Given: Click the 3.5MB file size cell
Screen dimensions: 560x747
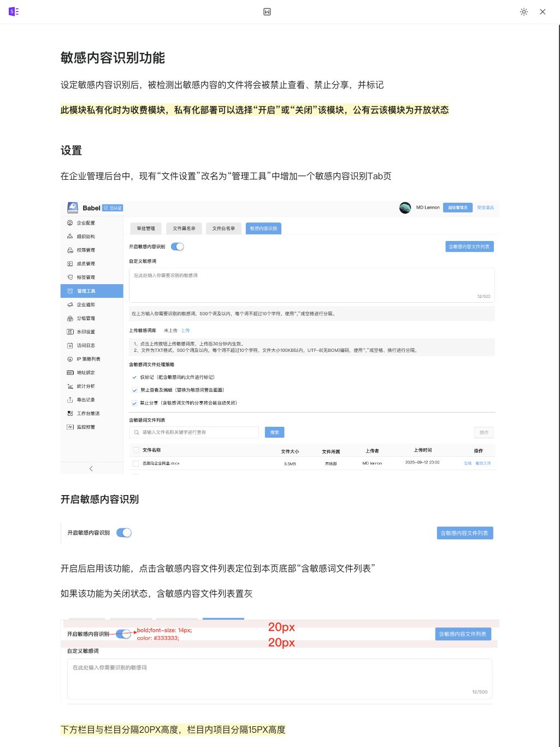Looking at the screenshot, I should [290, 463].
